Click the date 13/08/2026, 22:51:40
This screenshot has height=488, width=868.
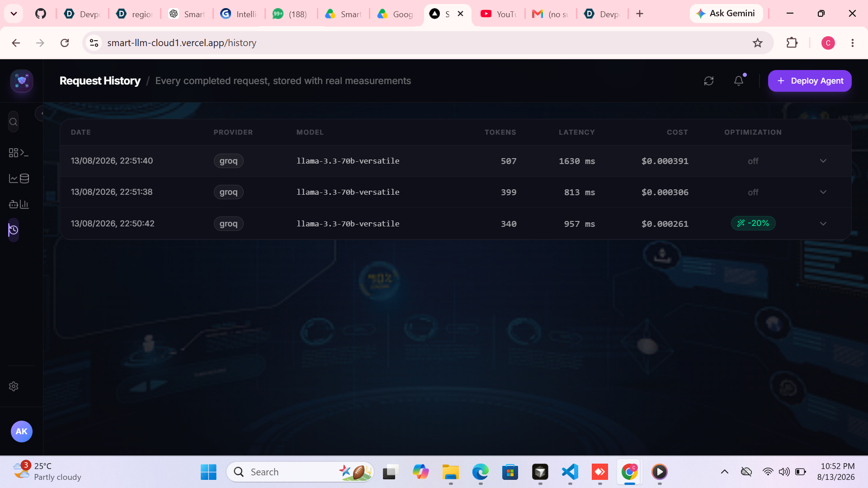coord(112,161)
